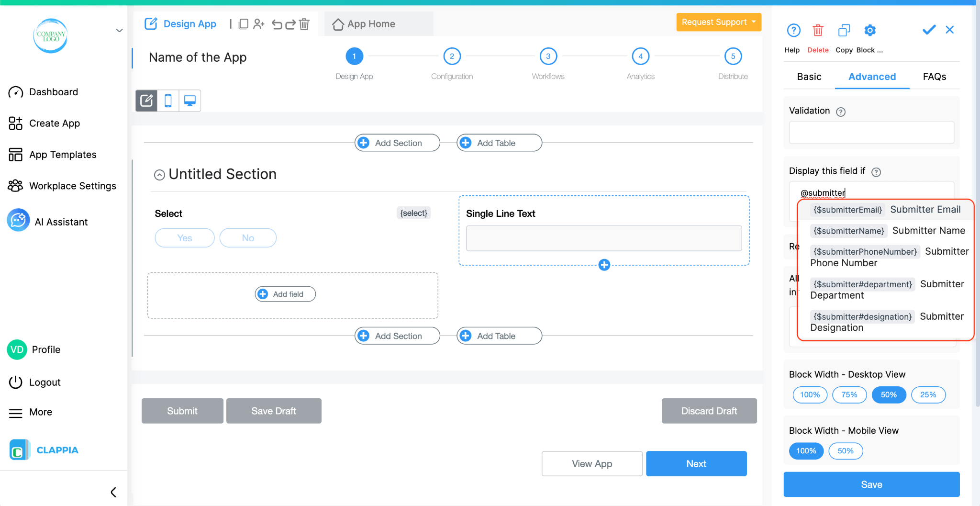Choose Submitter Department suggestion
The height and width of the screenshot is (506, 980).
[885, 290]
